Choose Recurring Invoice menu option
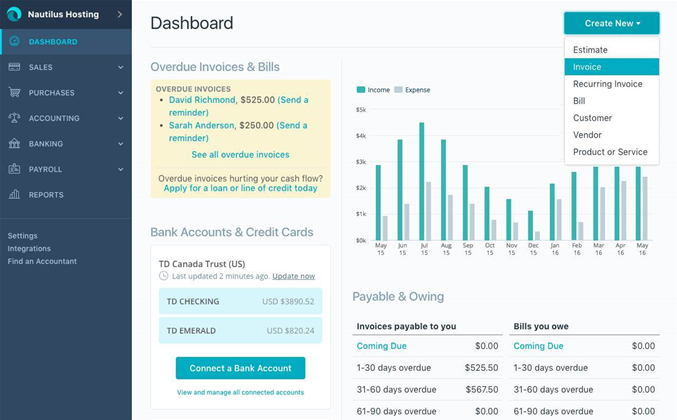The width and height of the screenshot is (677, 420). (x=607, y=84)
